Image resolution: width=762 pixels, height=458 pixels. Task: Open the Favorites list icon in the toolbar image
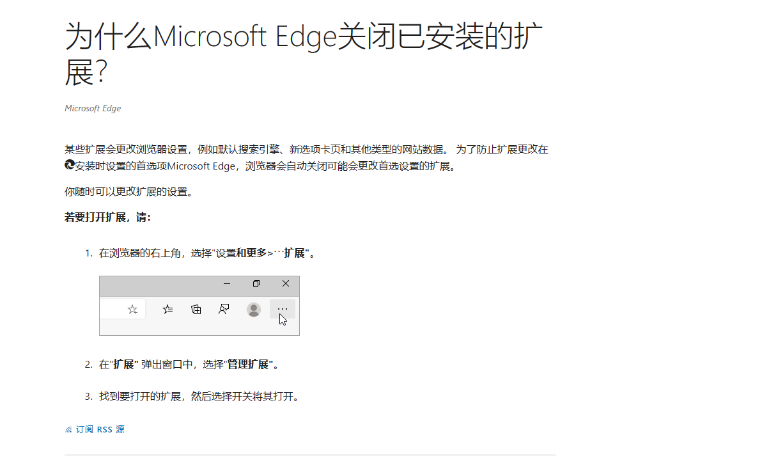coord(168,309)
